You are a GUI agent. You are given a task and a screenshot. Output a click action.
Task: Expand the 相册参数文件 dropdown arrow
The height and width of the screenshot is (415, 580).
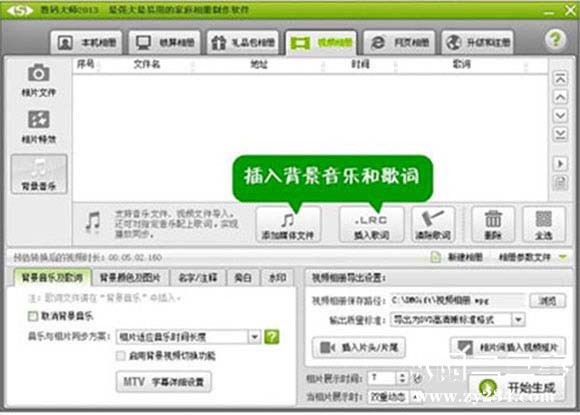coord(563,257)
